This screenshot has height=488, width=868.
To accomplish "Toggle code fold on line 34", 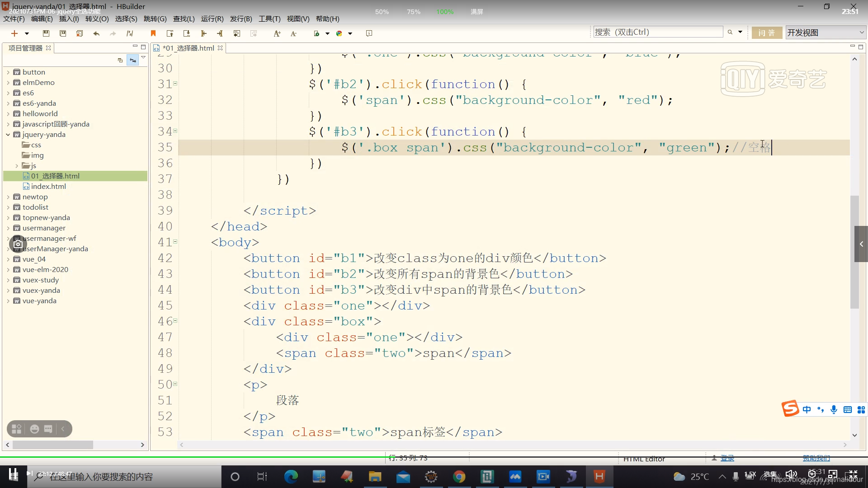I will (x=175, y=131).
